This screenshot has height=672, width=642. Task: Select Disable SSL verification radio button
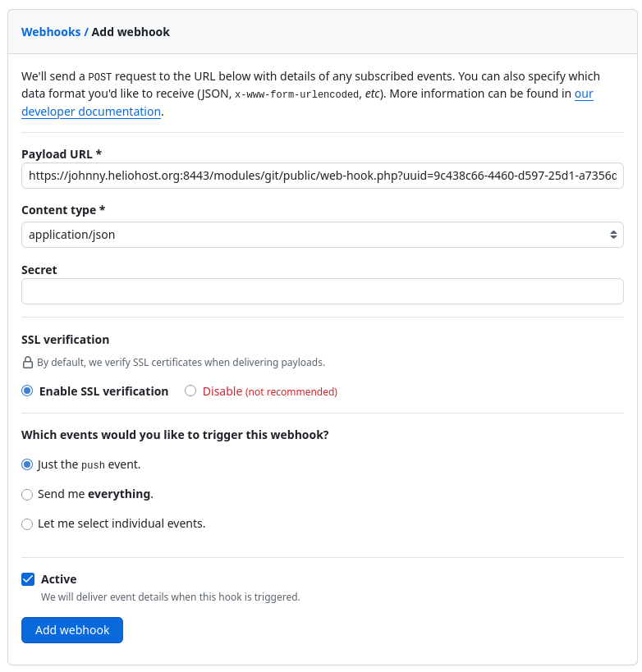(x=190, y=391)
